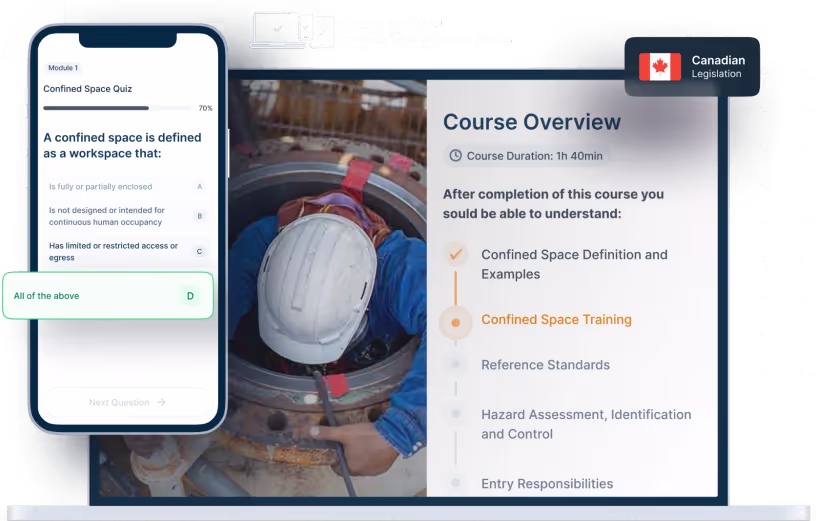
Task: Click 'After completion of this course' text
Action: point(553,204)
